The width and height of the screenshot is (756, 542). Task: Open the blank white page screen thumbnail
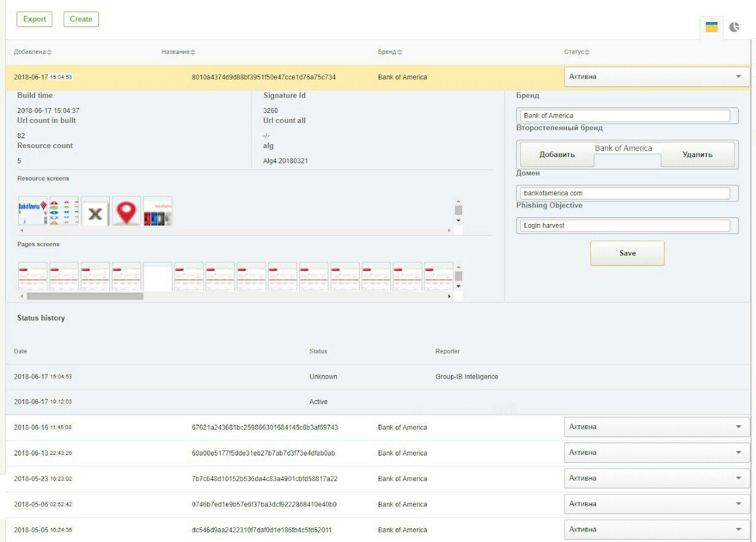pos(158,277)
